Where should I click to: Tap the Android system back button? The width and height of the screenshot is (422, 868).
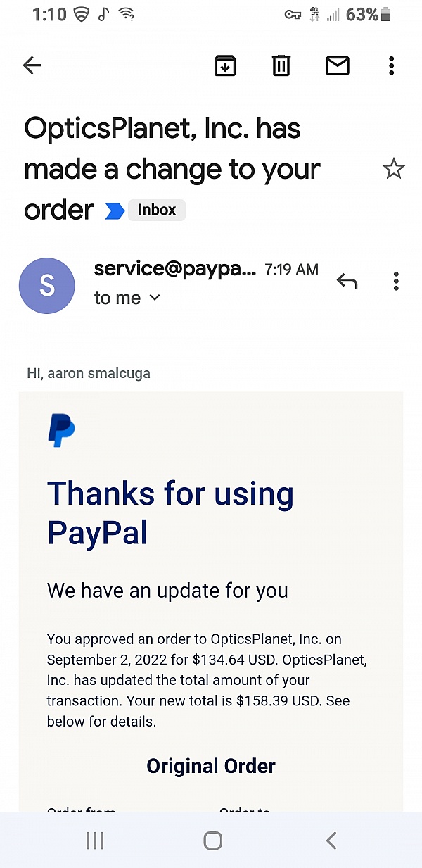pyautogui.click(x=331, y=840)
